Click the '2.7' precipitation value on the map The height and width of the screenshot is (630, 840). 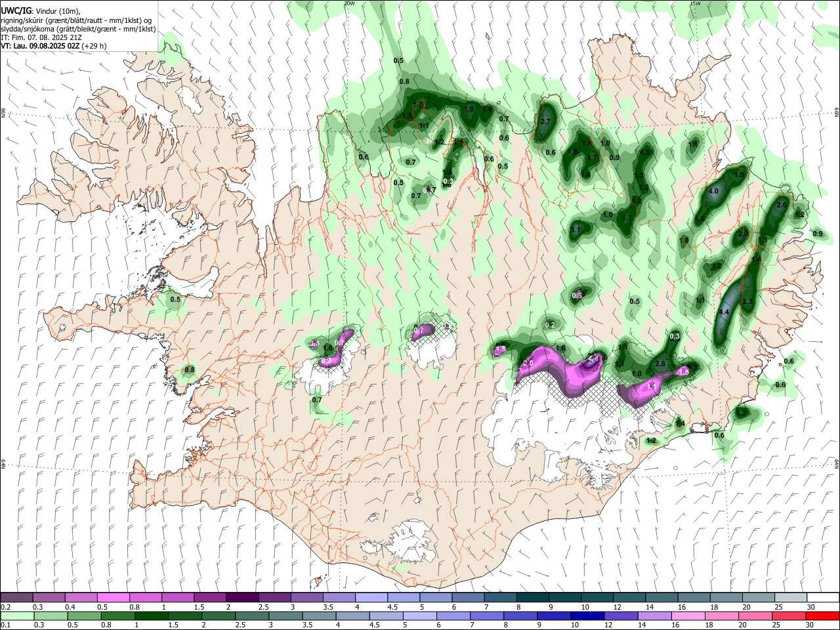(x=545, y=122)
